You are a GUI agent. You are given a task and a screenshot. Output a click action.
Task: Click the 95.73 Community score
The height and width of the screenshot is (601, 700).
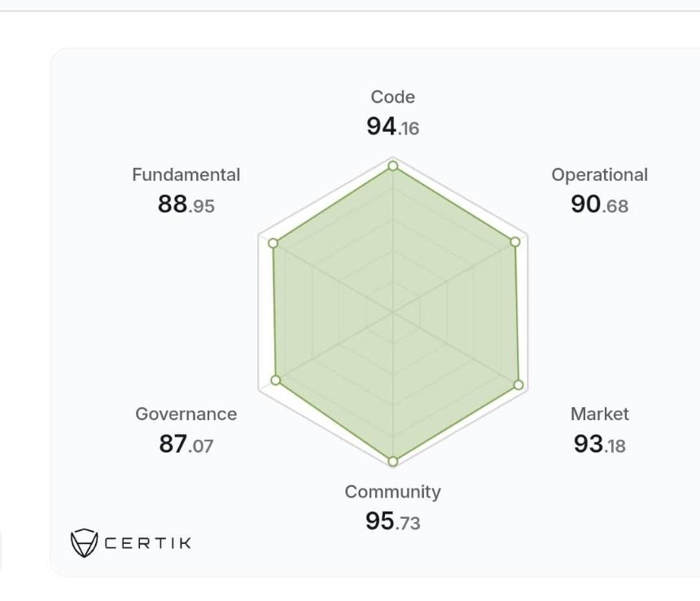pos(393,521)
